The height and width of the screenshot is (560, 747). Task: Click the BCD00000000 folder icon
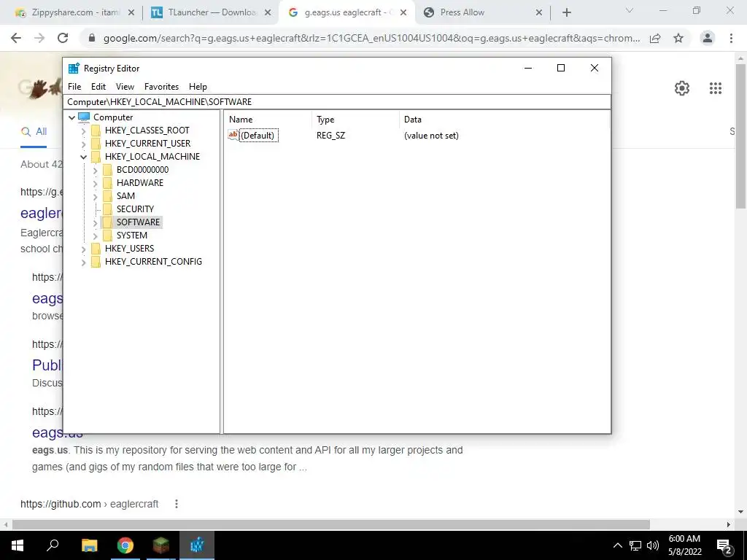[x=108, y=169]
